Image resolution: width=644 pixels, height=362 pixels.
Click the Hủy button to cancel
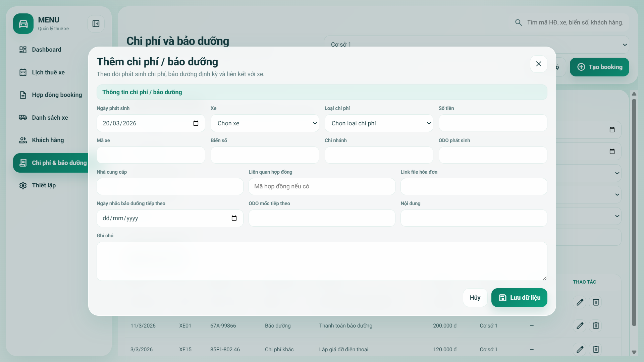pos(475,297)
